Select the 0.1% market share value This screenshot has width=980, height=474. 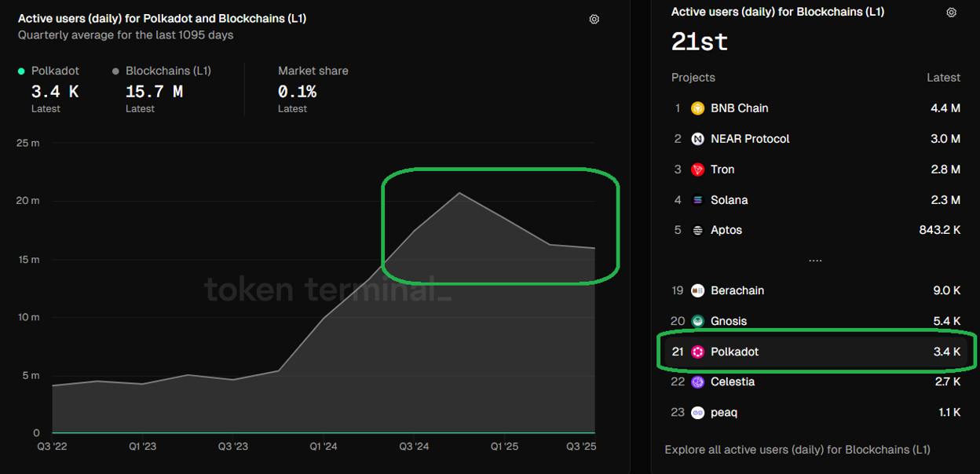point(298,92)
